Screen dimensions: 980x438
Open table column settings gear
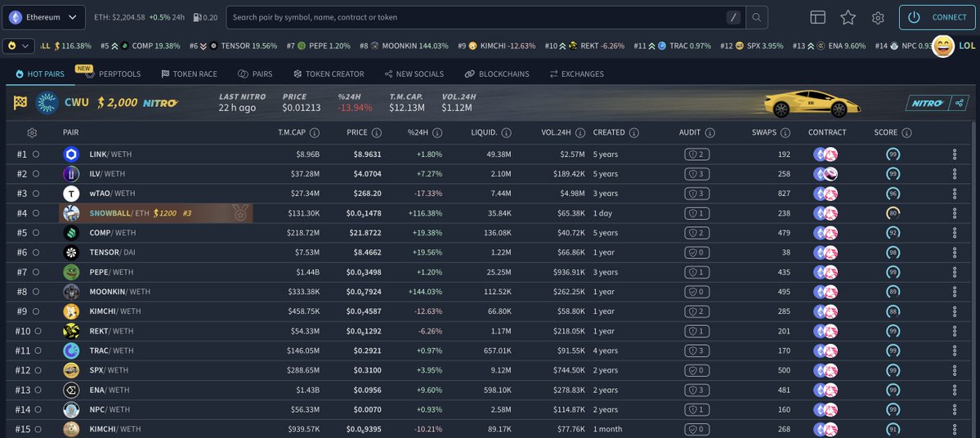tap(32, 132)
